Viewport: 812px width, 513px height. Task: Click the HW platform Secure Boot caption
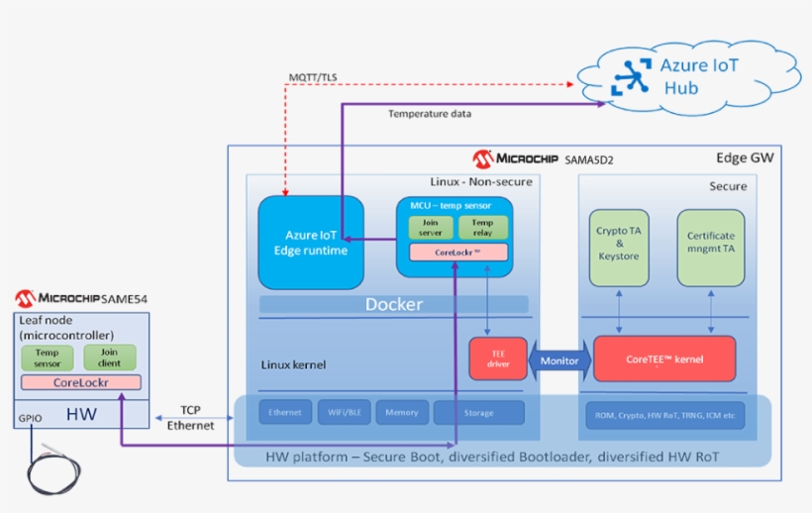492,458
